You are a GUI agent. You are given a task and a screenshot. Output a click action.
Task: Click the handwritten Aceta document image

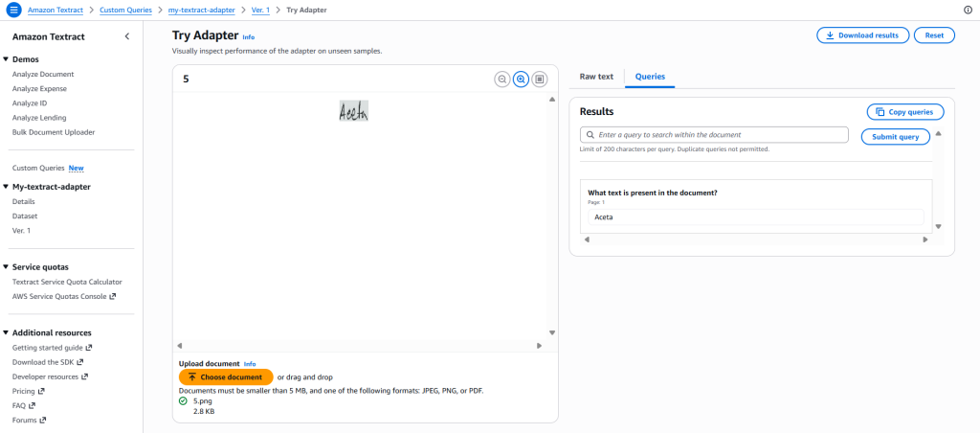(354, 111)
